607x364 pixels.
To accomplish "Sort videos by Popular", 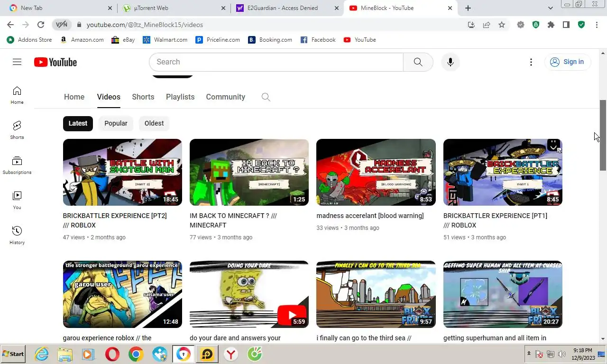I will [116, 123].
